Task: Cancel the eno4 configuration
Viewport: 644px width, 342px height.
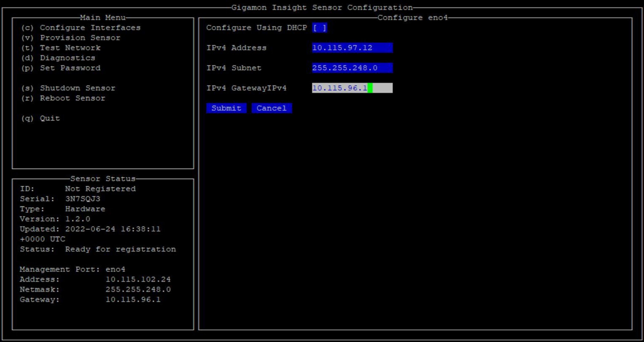Action: (x=272, y=108)
